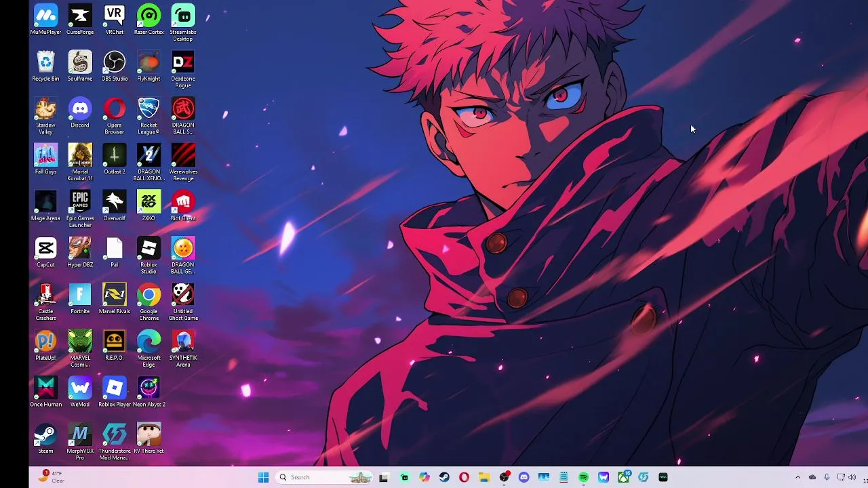Open the Xbox app on the taskbar

pyautogui.click(x=623, y=477)
